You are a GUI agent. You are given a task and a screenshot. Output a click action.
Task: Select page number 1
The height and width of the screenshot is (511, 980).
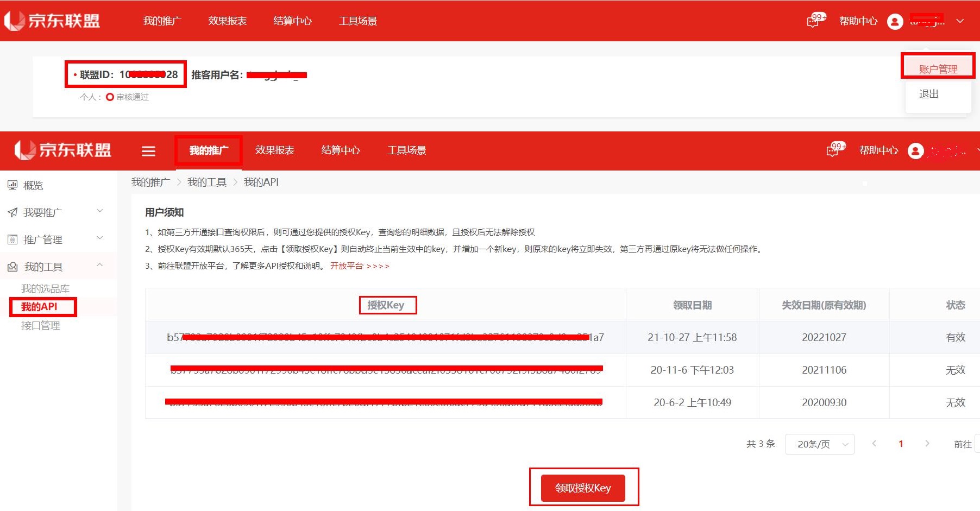[x=901, y=444]
